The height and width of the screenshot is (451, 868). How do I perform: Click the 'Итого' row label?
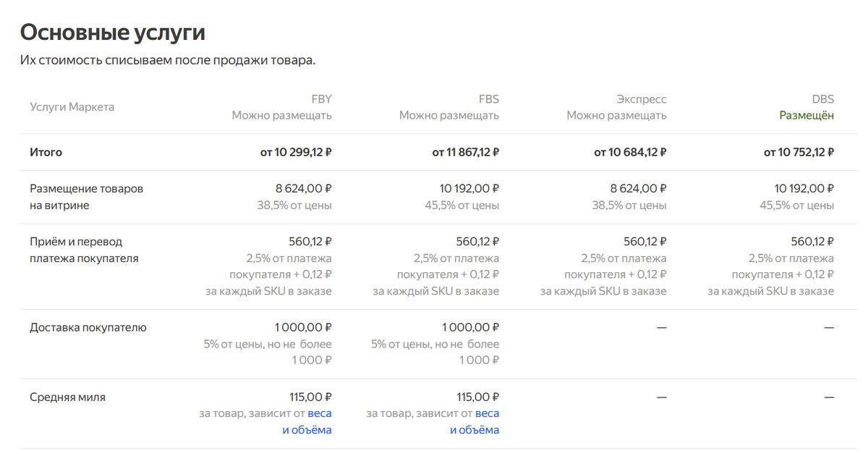(x=46, y=152)
